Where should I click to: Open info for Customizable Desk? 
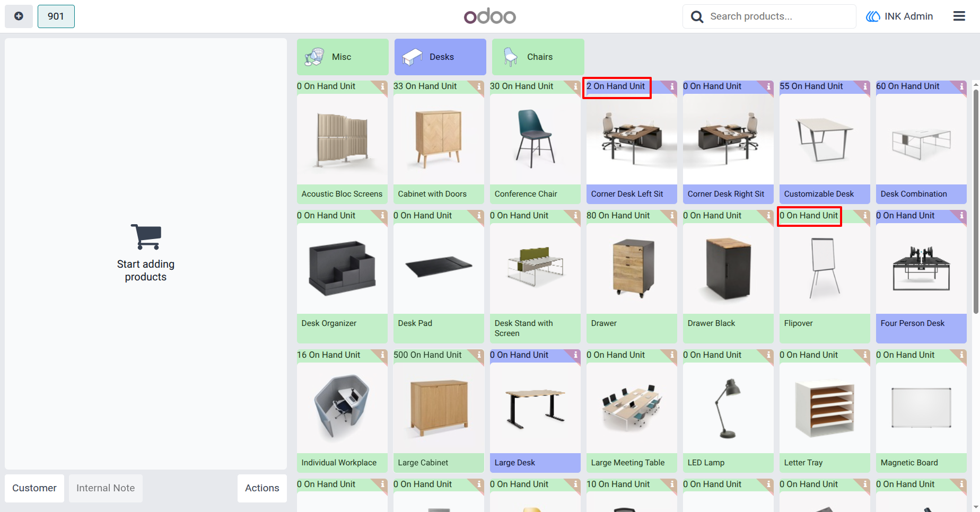[865, 86]
